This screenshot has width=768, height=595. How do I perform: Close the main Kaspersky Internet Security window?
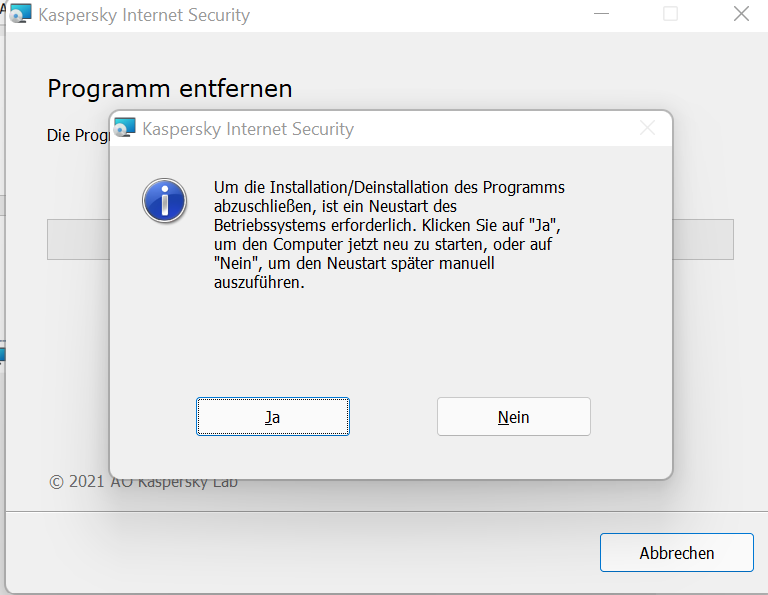[741, 14]
